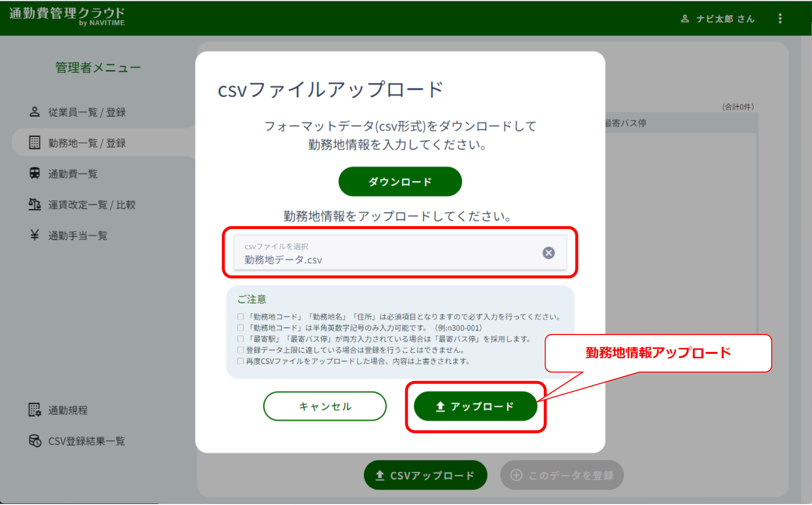Click the アップロード button in dialog
The height and width of the screenshot is (505, 812).
pyautogui.click(x=475, y=406)
